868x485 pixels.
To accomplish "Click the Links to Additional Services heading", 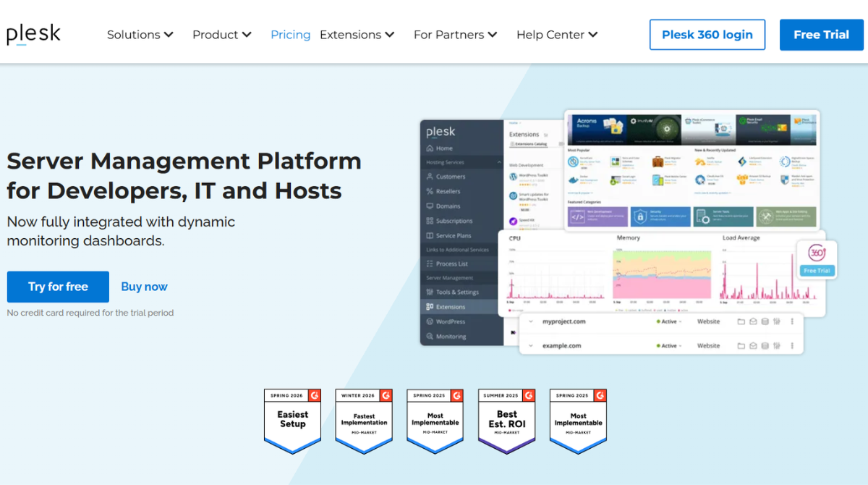I will coord(457,250).
